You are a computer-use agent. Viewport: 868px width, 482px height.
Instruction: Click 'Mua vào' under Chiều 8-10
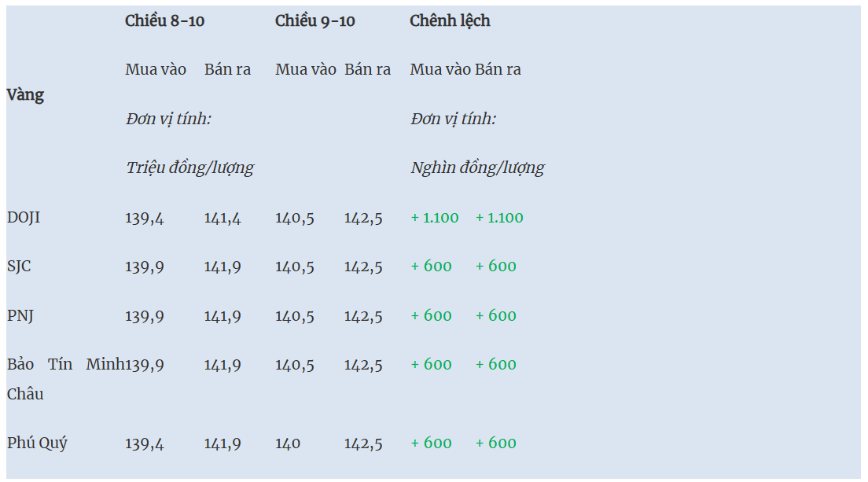click(x=156, y=69)
